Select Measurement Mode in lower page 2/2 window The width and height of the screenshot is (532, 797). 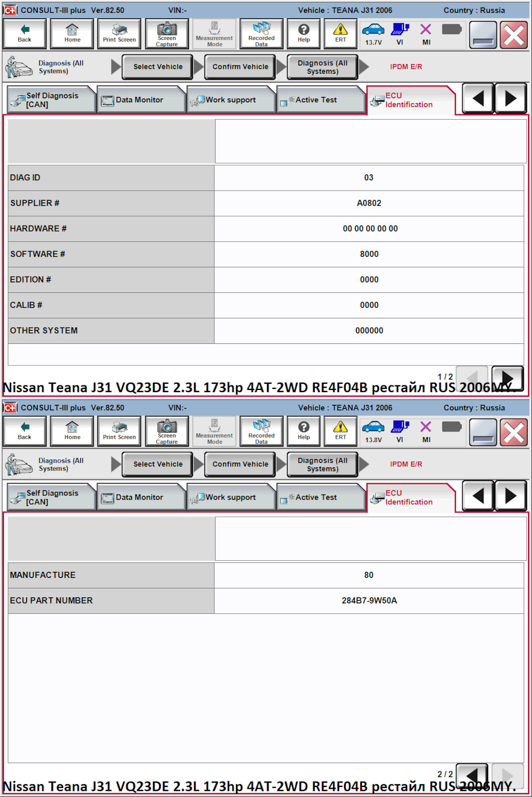214,431
